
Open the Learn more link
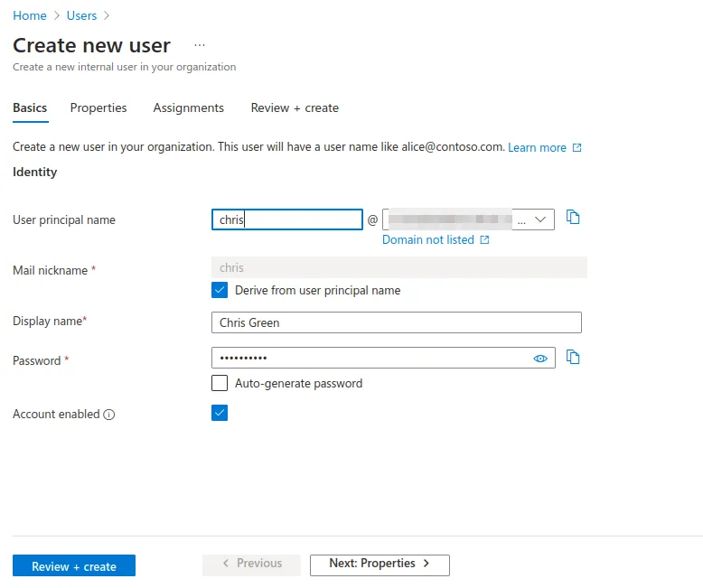[x=537, y=147]
